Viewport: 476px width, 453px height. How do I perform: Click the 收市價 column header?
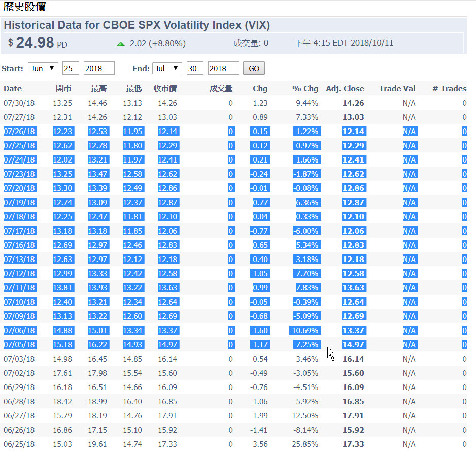[x=165, y=89]
